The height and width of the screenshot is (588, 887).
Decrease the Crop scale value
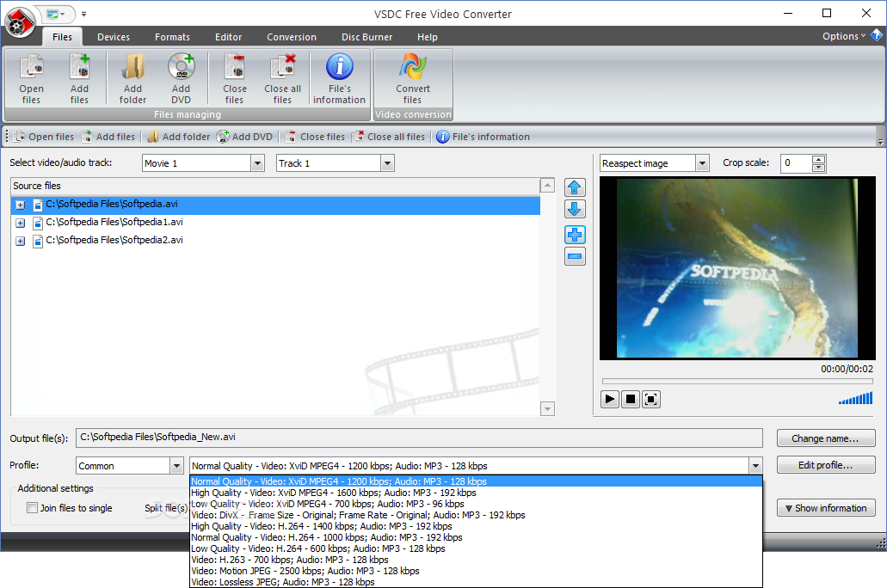[818, 168]
